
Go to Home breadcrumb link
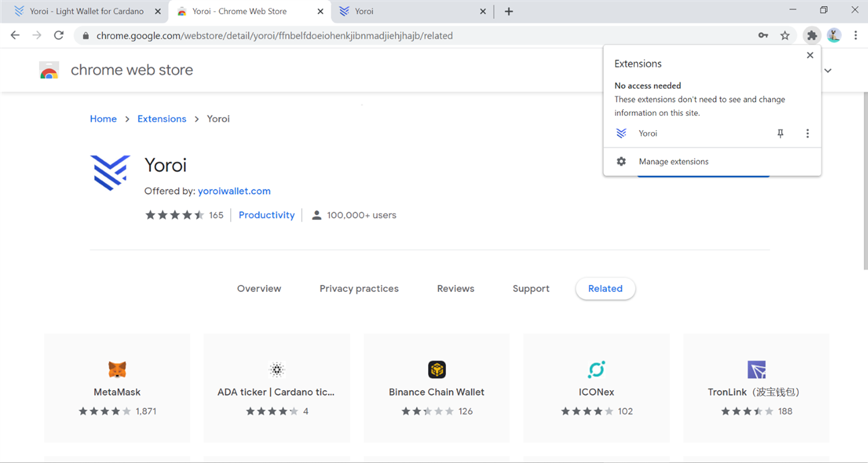pyautogui.click(x=104, y=119)
